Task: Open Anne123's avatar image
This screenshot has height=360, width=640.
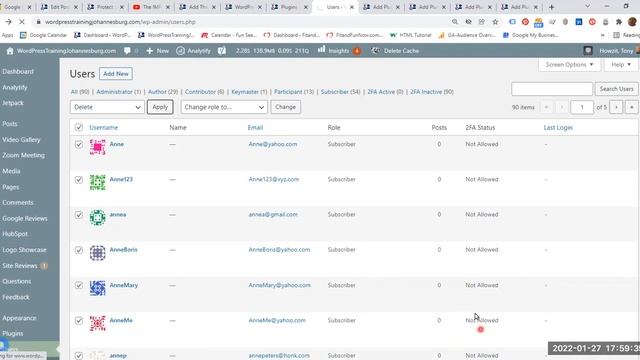Action: [x=98, y=182]
